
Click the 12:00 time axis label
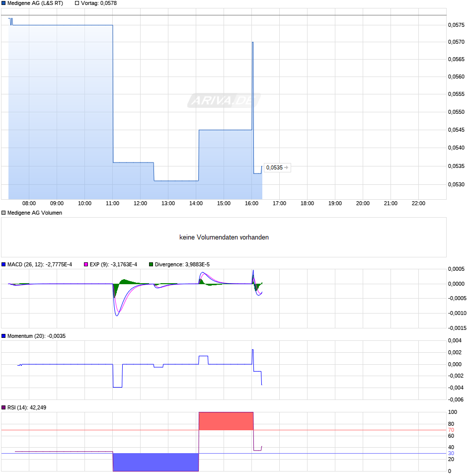(140, 203)
